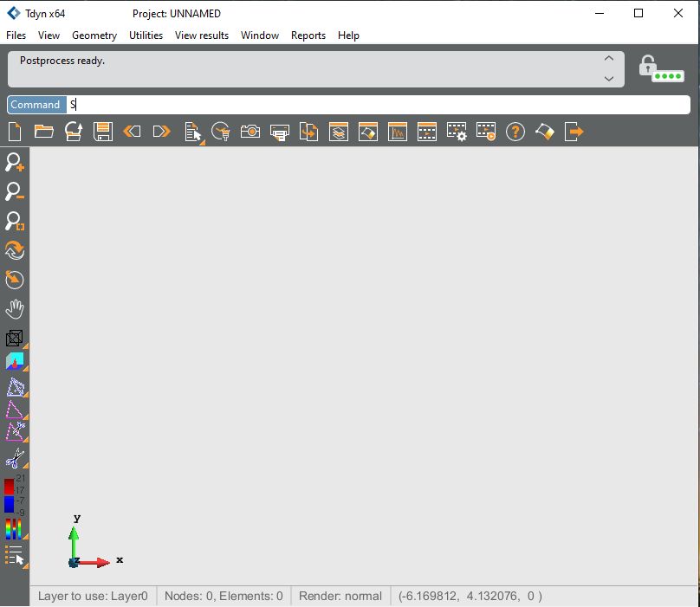Open the graphs window icon
Image resolution: width=700 pixels, height=607 pixels.
tap(398, 132)
